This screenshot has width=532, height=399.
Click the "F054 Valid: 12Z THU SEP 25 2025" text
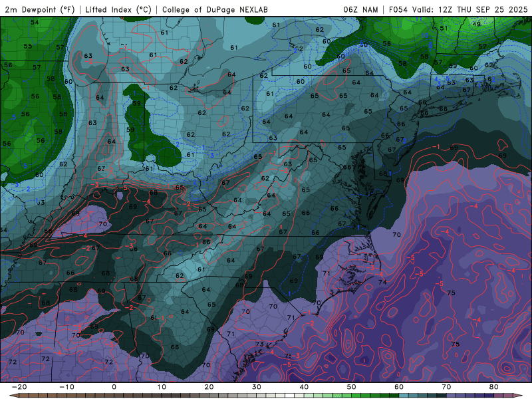[x=458, y=9]
